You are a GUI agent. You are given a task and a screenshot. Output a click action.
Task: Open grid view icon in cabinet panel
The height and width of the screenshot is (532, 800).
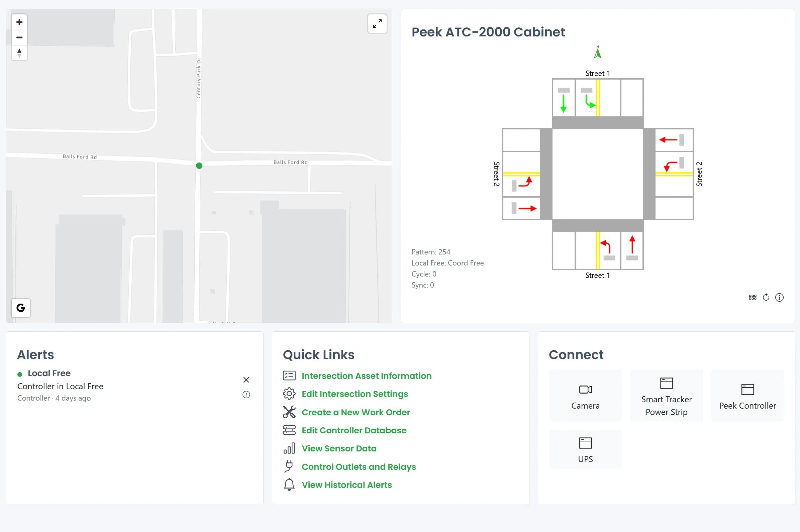(753, 297)
